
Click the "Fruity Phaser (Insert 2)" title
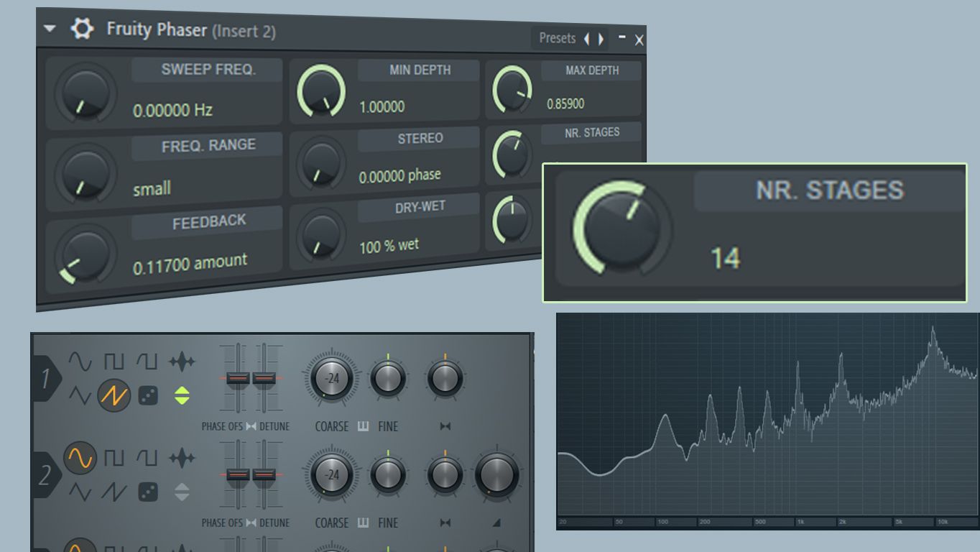click(x=191, y=30)
